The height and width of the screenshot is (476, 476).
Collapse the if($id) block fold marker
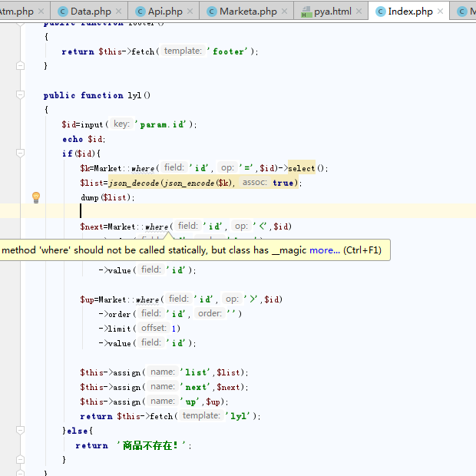coord(20,154)
